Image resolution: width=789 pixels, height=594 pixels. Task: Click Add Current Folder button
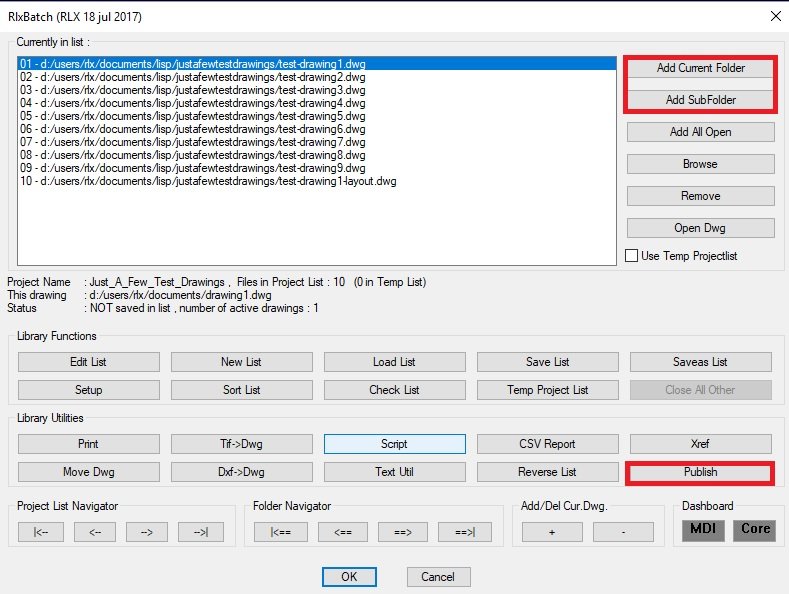point(700,68)
